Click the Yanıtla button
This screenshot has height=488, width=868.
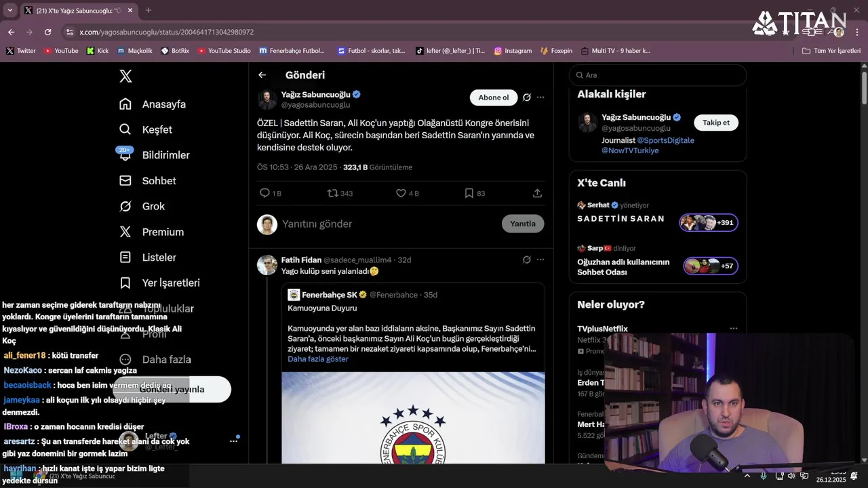click(523, 224)
